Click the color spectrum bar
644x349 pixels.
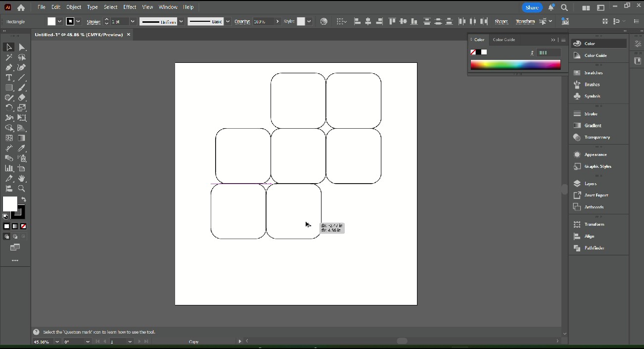[515, 64]
